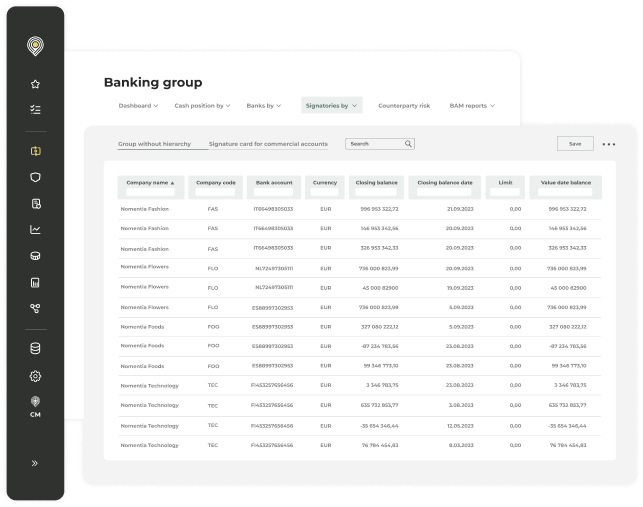Click closing balance 76 784 454,83 cell
The height and width of the screenshot is (507, 643).
tap(380, 445)
